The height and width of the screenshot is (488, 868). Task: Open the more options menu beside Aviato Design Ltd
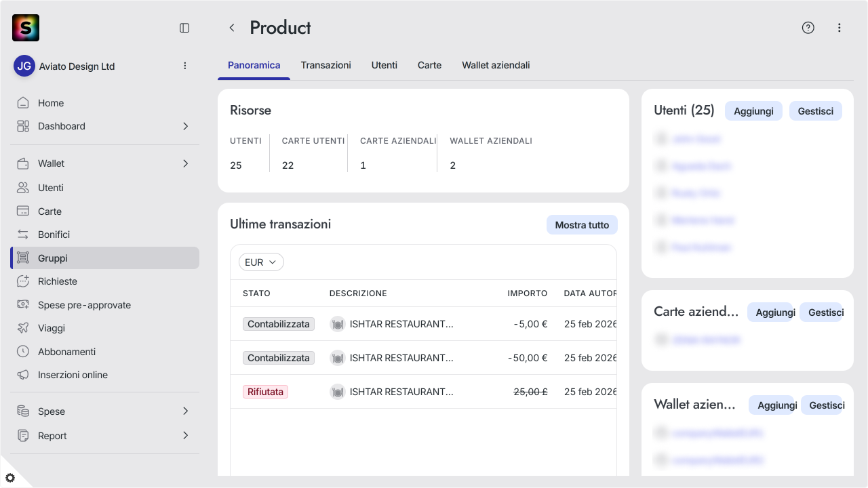184,66
